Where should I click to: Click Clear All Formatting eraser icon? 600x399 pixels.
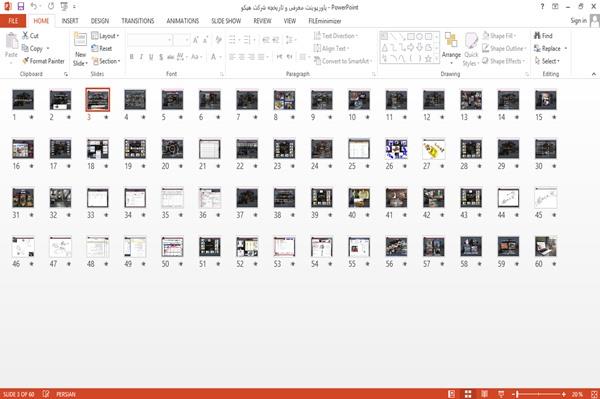tap(218, 39)
